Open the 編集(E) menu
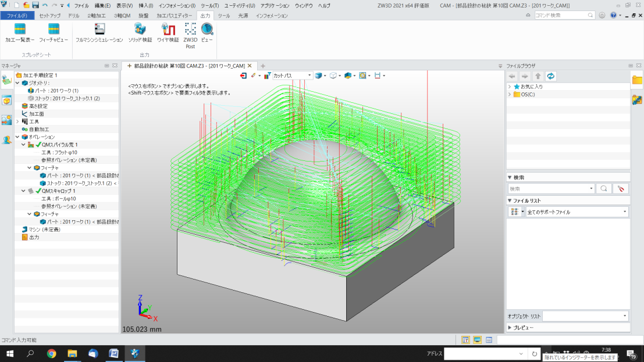The height and width of the screenshot is (362, 644). [x=102, y=6]
